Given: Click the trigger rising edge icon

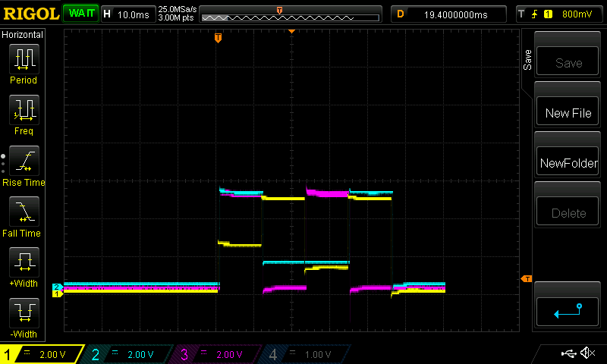Looking at the screenshot, I should pos(535,14).
